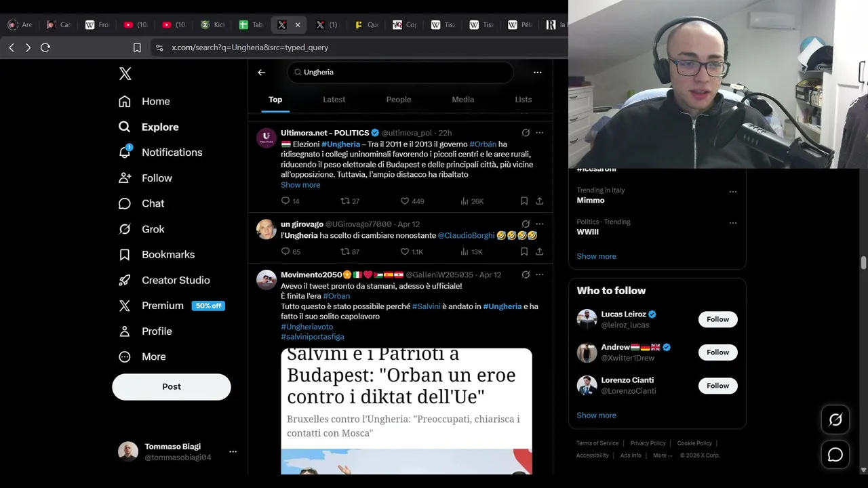The height and width of the screenshot is (488, 868).
Task: Like the Ultimora.net post
Action: [412, 201]
